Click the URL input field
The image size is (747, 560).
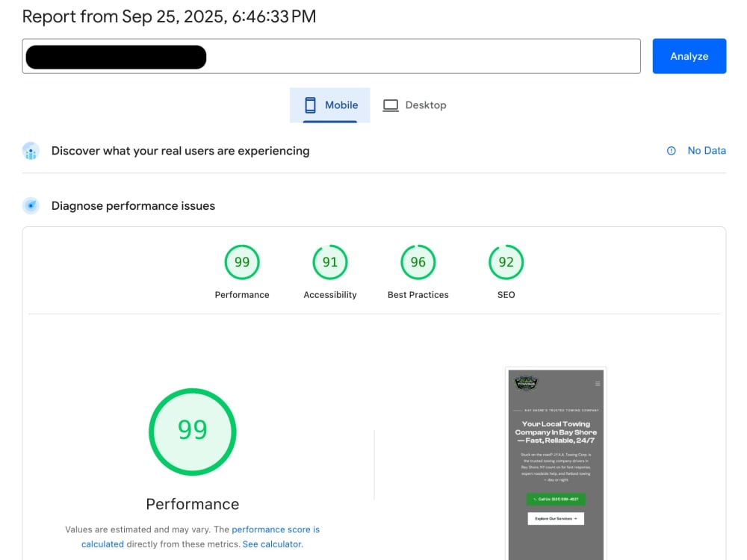pyautogui.click(x=331, y=56)
